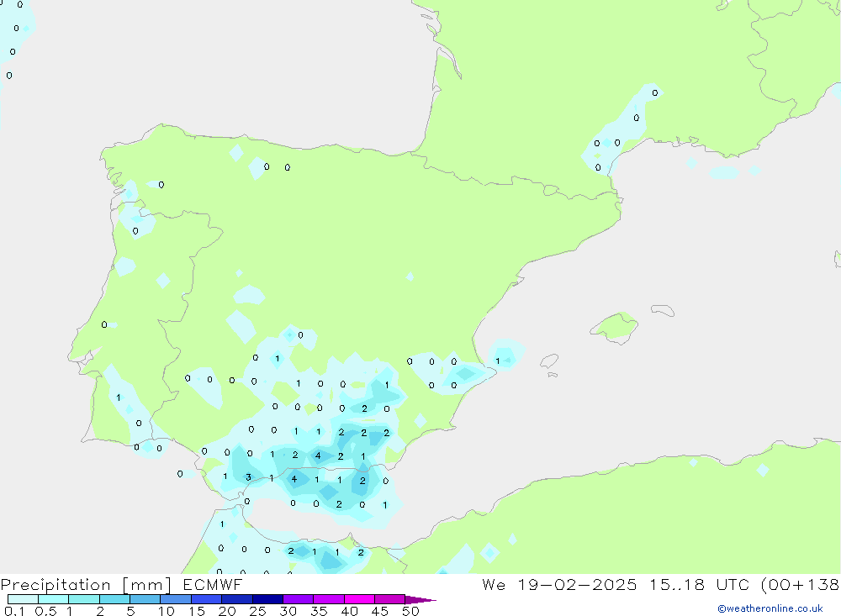841x616 pixels.
Task: Click the '15' legend scale label
Action: tap(197, 611)
